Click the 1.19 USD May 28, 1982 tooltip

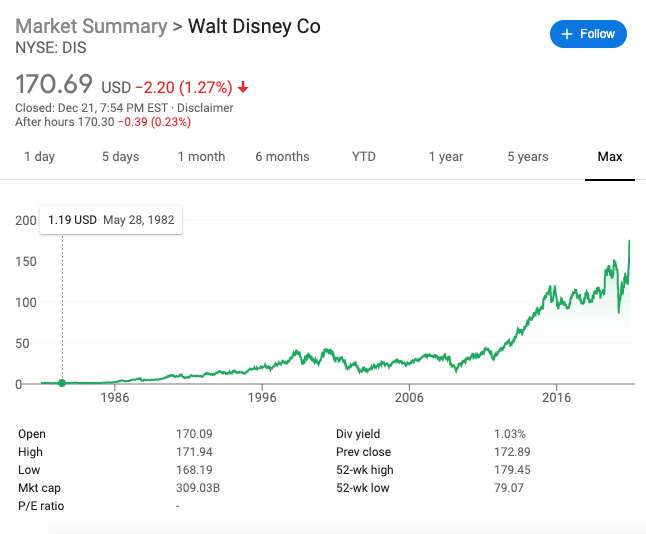(111, 220)
